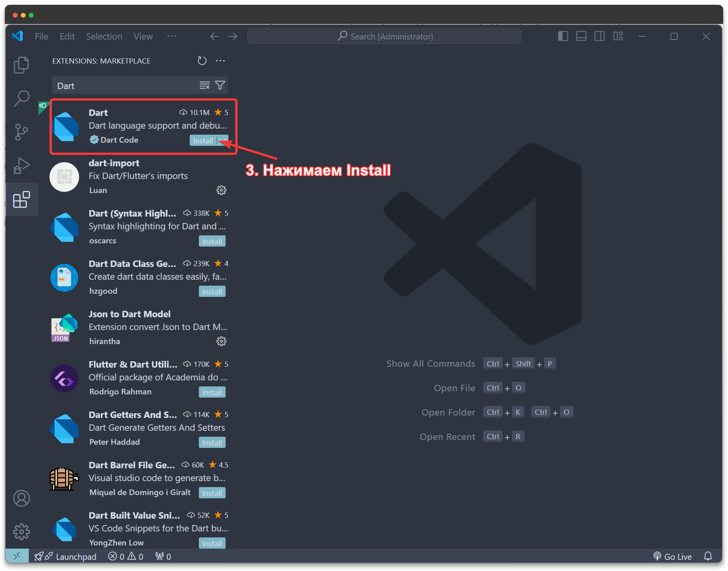The width and height of the screenshot is (728, 571).
Task: Open the filter extensions dropdown
Action: [220, 86]
